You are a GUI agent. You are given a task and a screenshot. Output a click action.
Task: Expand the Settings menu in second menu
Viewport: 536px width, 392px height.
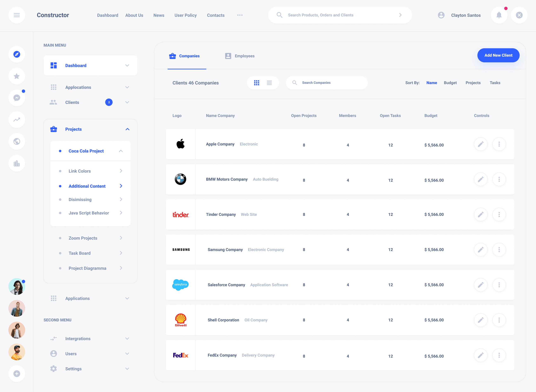click(127, 368)
